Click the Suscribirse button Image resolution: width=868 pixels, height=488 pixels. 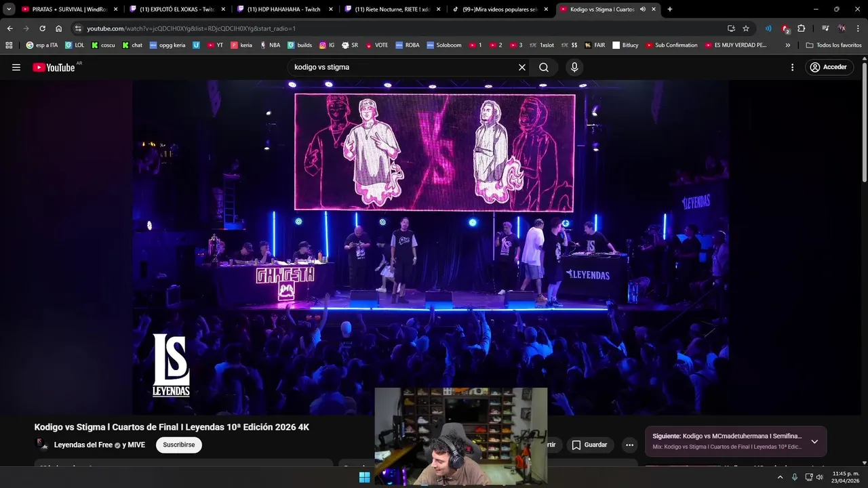tap(178, 445)
